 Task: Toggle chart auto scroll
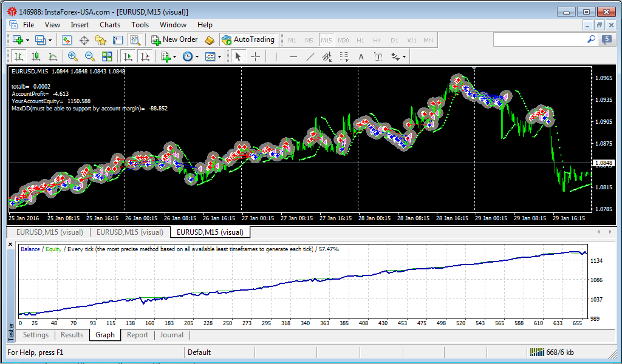pyautogui.click(x=128, y=56)
